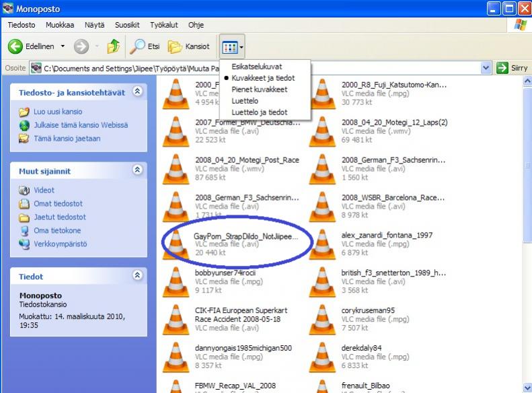
Task: Click the views icon in toolbar
Action: point(229,47)
